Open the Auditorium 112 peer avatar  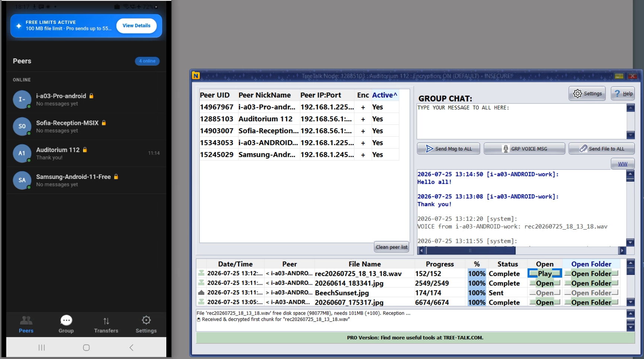[22, 153]
